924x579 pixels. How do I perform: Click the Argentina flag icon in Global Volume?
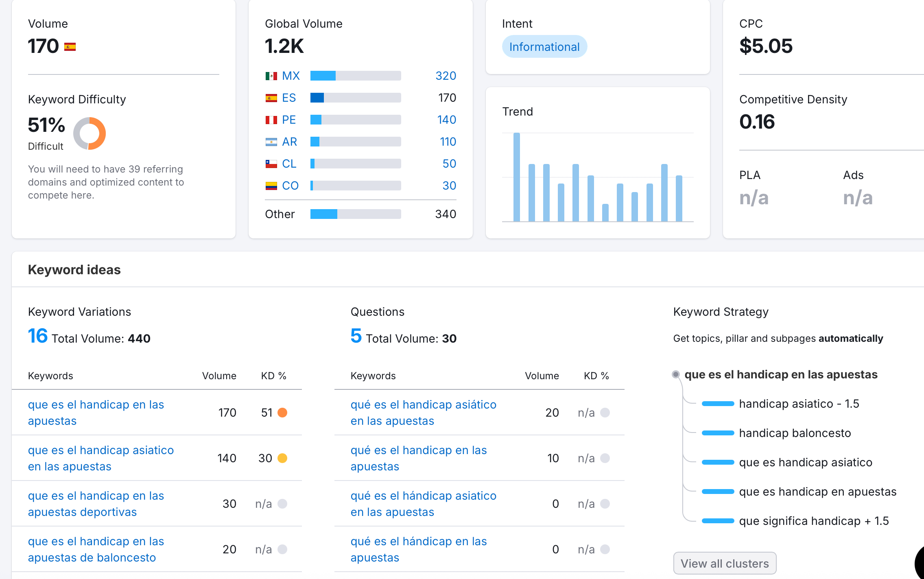[x=271, y=142]
